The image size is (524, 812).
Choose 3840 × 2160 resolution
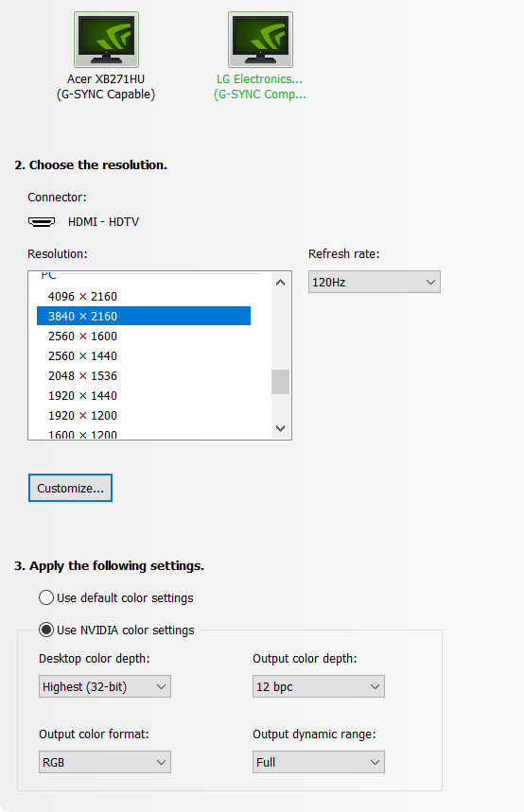[x=144, y=316]
